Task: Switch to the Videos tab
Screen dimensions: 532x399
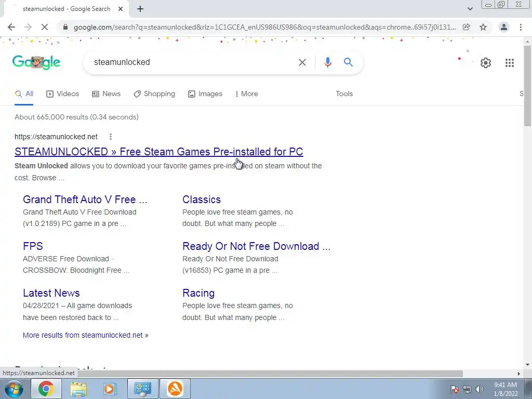Action: click(x=63, y=94)
